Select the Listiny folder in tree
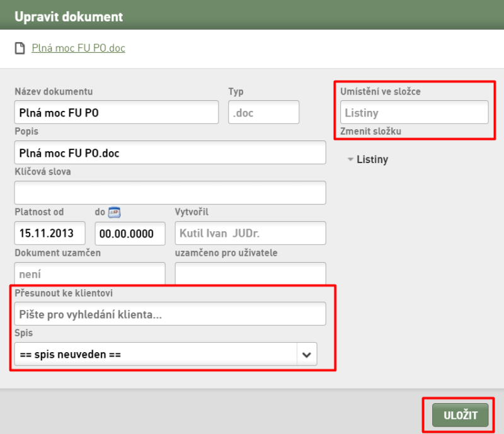Screen dimensions: 504x434 click(x=372, y=159)
